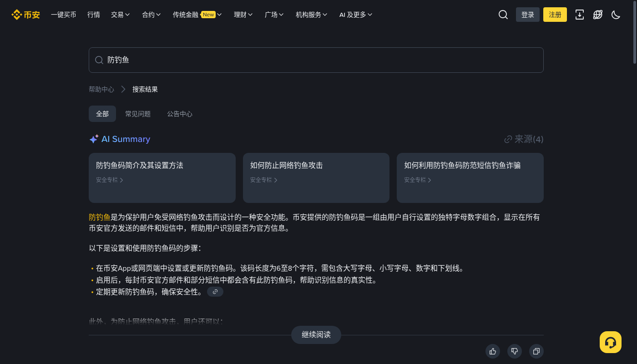Switch to the 常见问题 tab
Screen dimensions: 637x364
(138, 114)
